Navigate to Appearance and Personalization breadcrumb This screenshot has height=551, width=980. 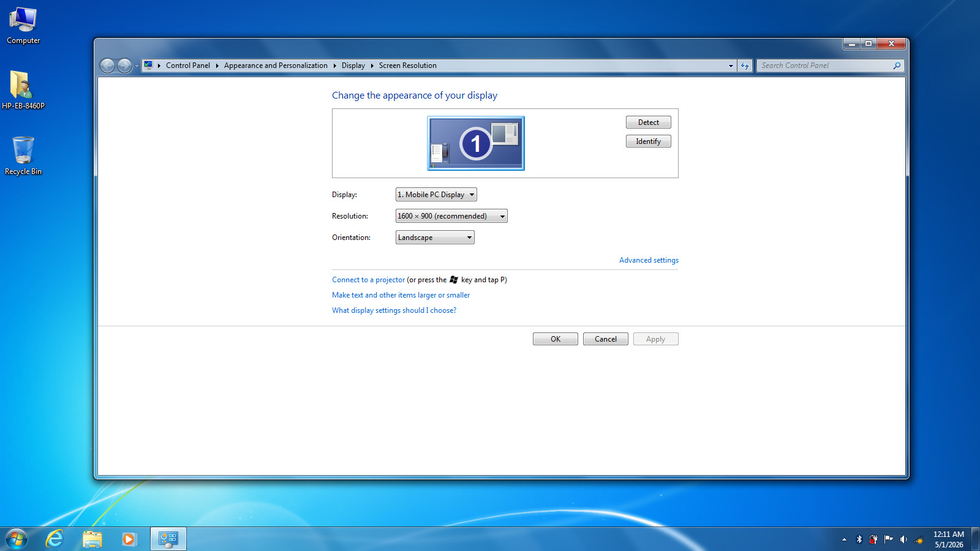coord(276,66)
